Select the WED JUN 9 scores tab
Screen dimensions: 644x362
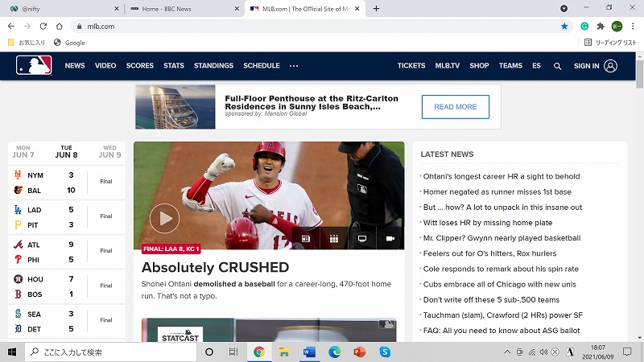pyautogui.click(x=109, y=152)
